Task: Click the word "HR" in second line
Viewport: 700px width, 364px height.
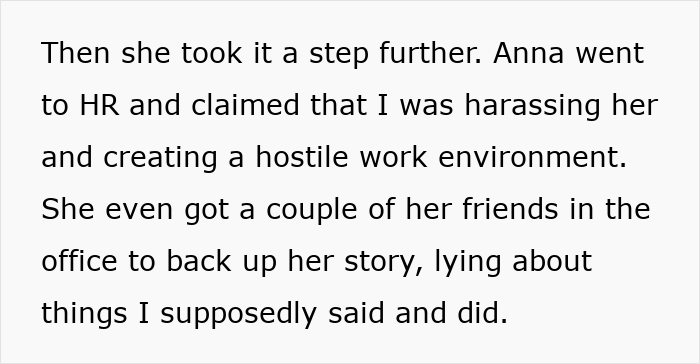Action: click(x=99, y=105)
